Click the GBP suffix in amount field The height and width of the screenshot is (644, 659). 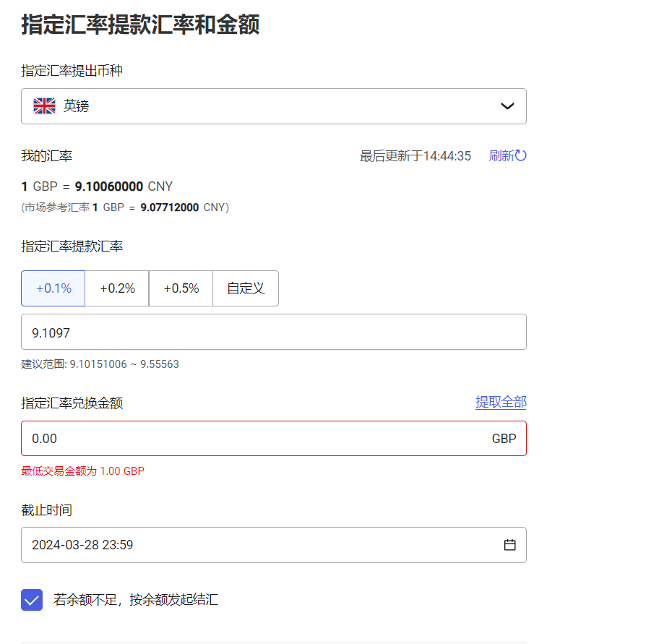coord(504,439)
